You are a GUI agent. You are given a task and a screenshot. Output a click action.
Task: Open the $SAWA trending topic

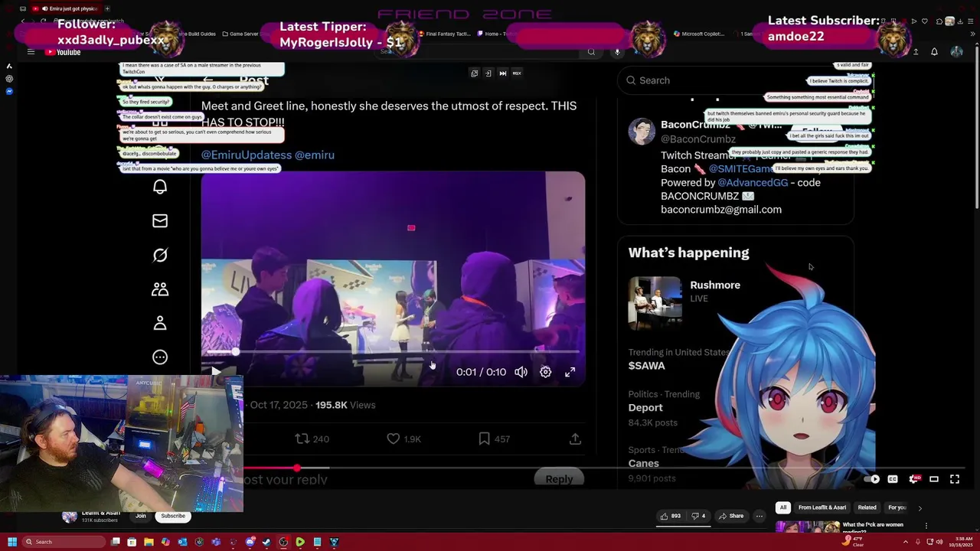coord(647,366)
